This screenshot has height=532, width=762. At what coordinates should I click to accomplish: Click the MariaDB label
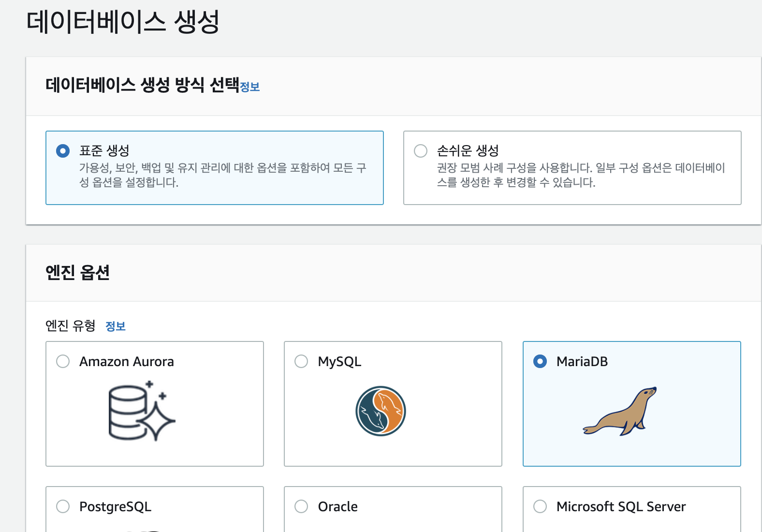click(582, 362)
